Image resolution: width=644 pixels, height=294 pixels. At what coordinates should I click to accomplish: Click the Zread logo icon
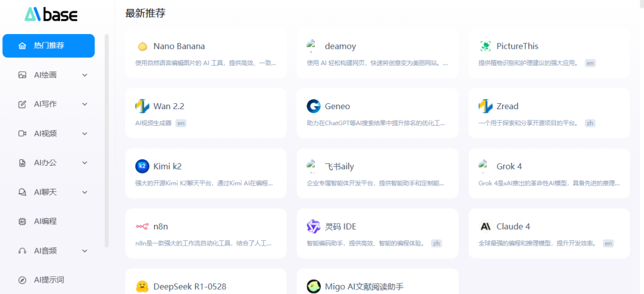click(485, 106)
